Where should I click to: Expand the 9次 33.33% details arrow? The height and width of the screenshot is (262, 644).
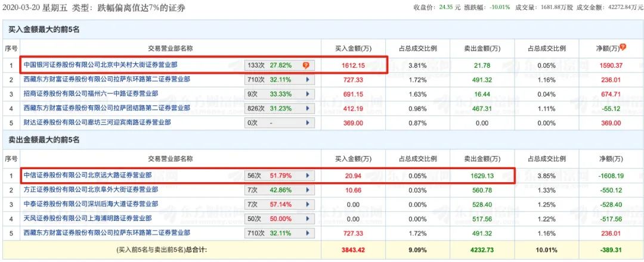[308, 94]
